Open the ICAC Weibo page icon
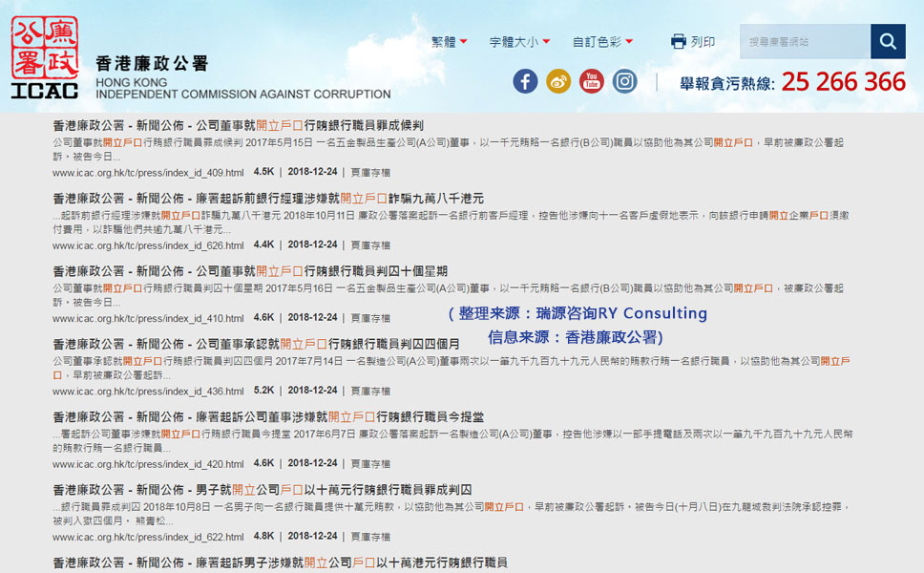The image size is (924, 573). [558, 81]
